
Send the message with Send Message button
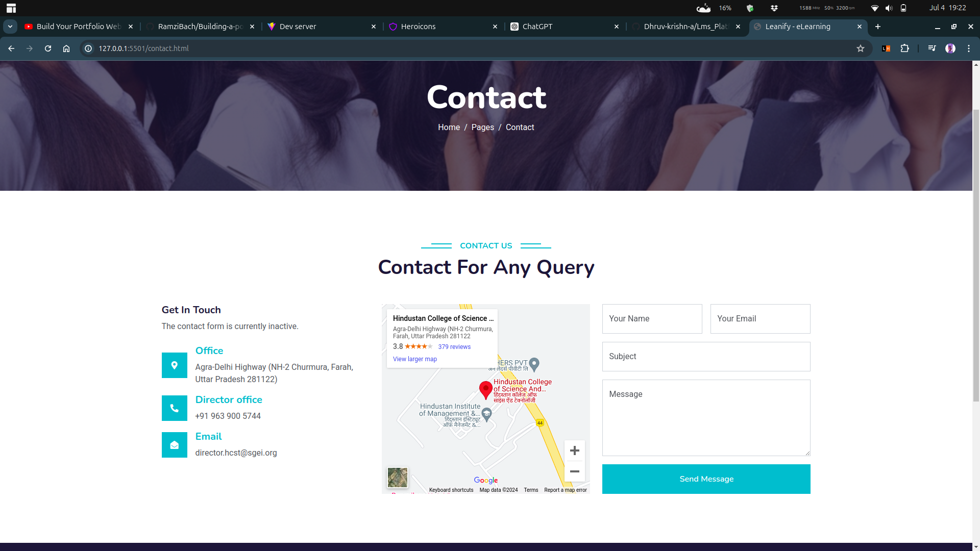pyautogui.click(x=706, y=479)
